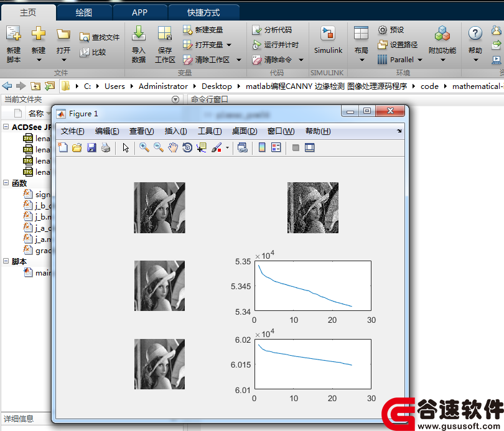Click the 新建脚本 (New Script) icon
The width and height of the screenshot is (504, 431).
(14, 34)
